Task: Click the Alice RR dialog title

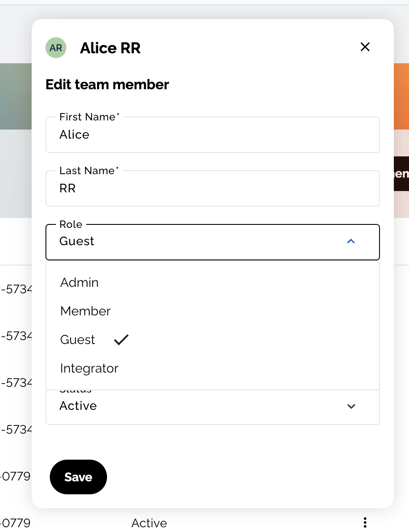Action: pos(110,48)
